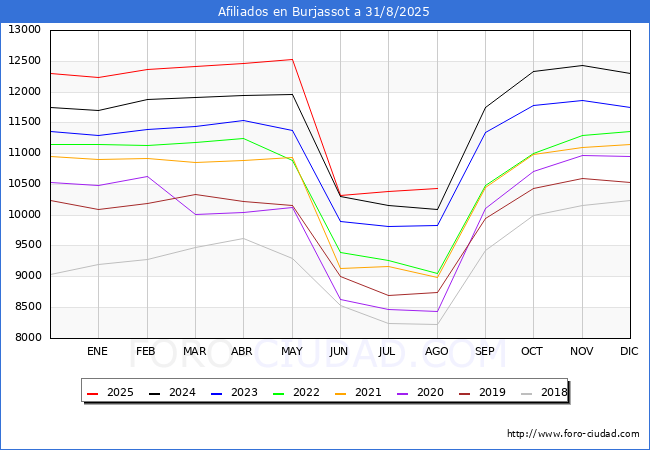
Task: Click the 9500 y-axis value
Action: tap(28, 244)
